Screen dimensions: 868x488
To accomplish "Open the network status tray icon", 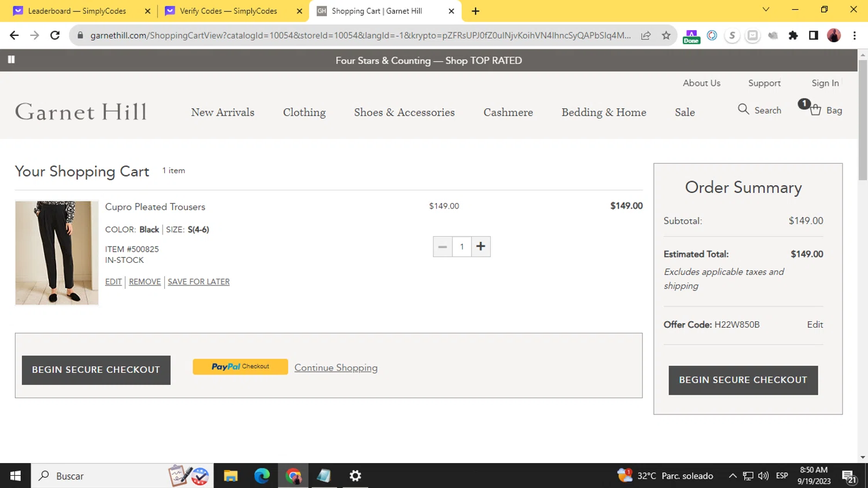I will 748,476.
